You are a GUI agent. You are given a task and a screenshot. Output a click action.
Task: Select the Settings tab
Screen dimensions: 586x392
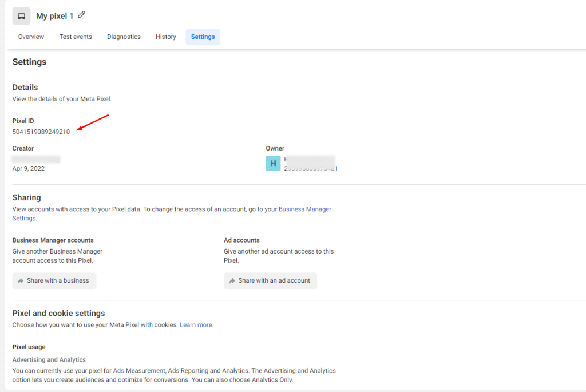click(203, 37)
